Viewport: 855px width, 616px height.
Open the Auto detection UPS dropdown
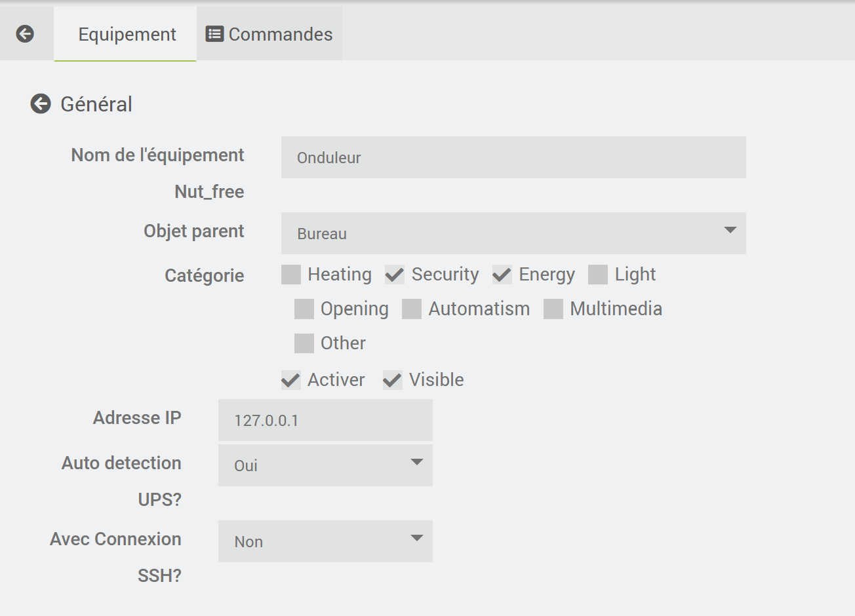[x=325, y=465]
